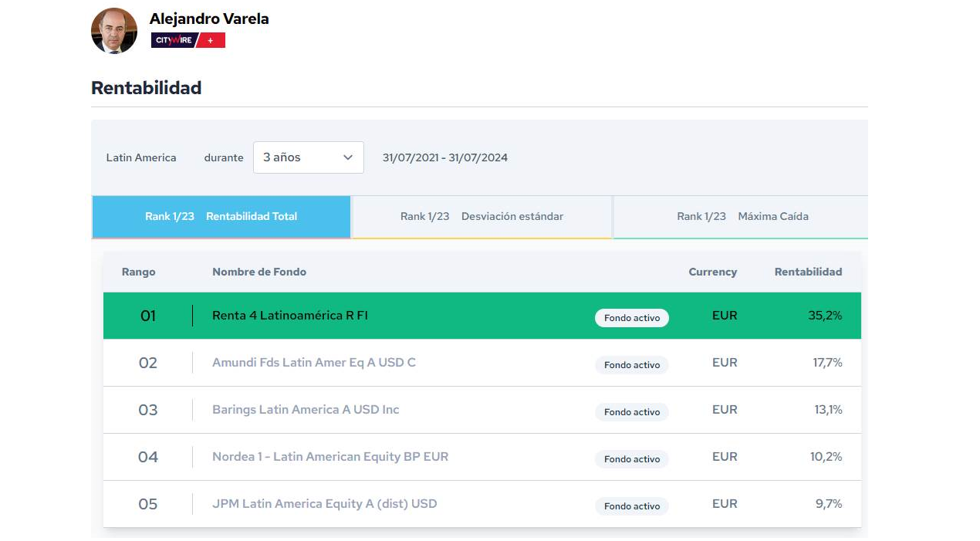This screenshot has width=980, height=541.
Task: Click rank number 05
Action: [x=148, y=504]
